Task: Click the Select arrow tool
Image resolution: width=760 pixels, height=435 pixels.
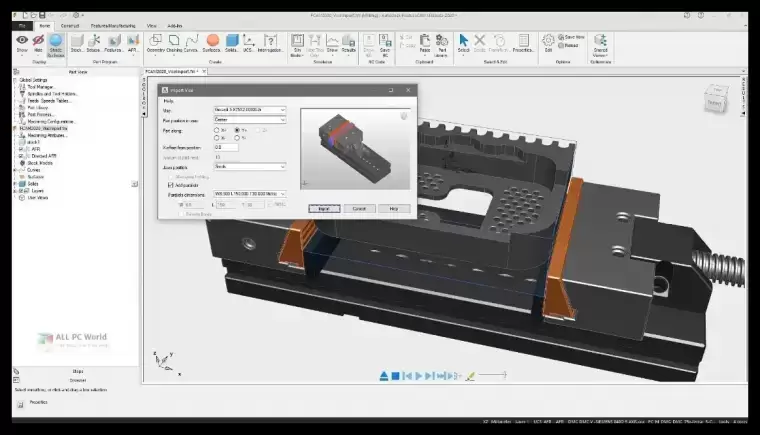Action: [x=463, y=40]
